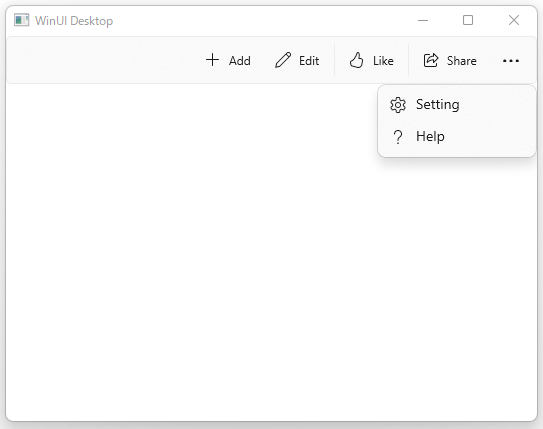This screenshot has height=429, width=543.
Task: Click the Share text label
Action: coord(462,61)
